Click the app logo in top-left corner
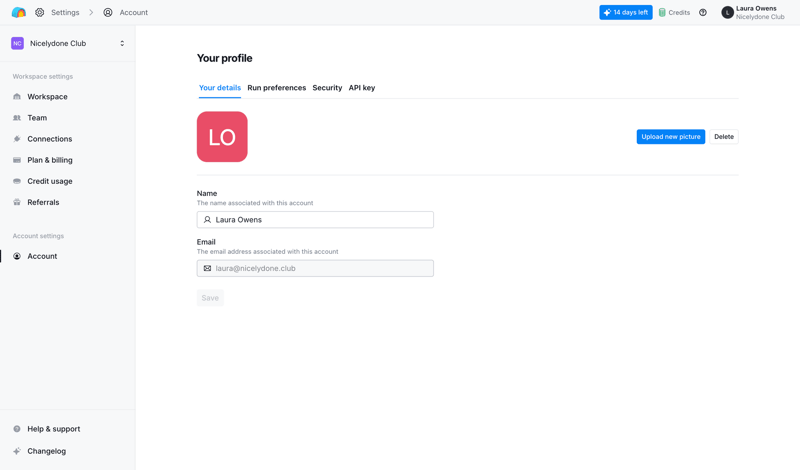The height and width of the screenshot is (470, 800). tap(18, 12)
